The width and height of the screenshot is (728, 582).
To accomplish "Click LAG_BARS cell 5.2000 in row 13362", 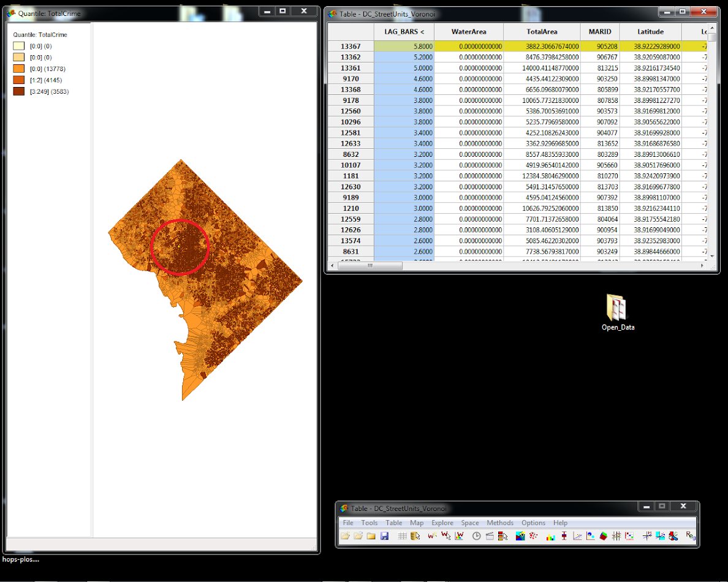I will point(404,57).
